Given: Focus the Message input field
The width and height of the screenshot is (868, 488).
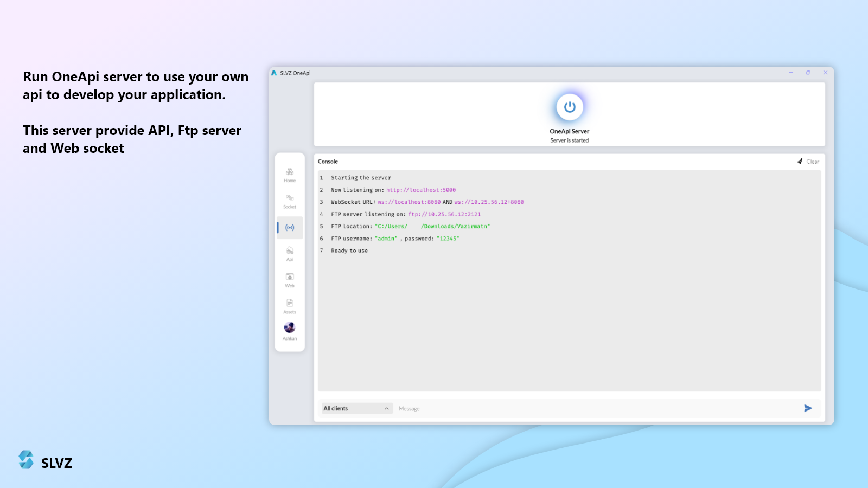Looking at the screenshot, I should point(597,408).
